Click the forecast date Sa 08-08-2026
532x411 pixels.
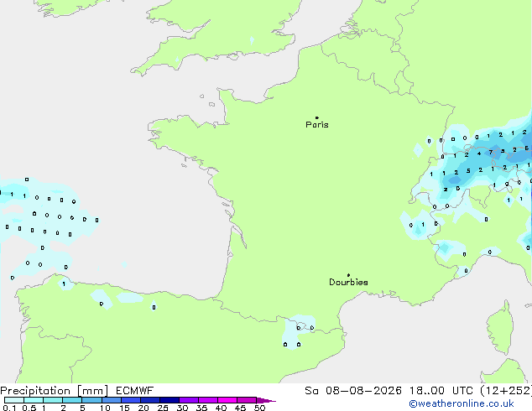(353, 391)
